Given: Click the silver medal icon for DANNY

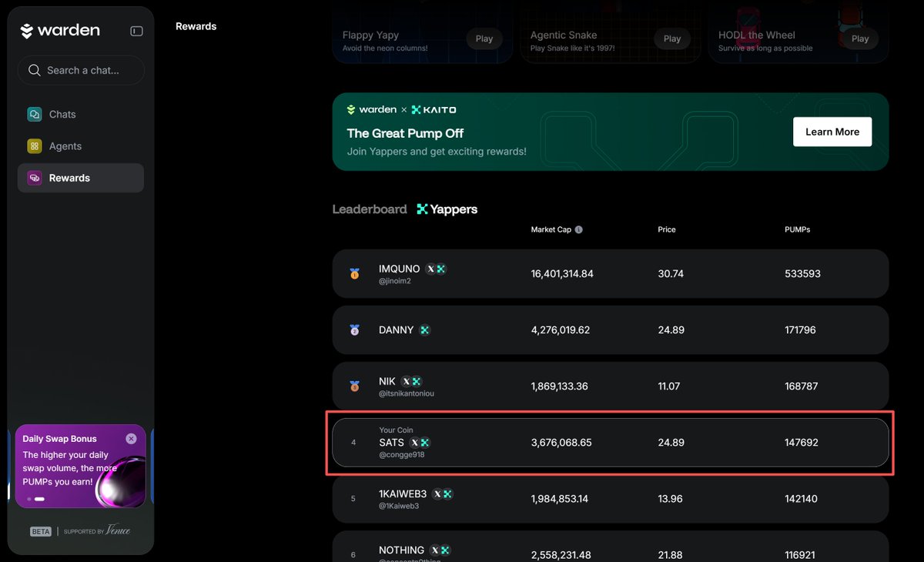Looking at the screenshot, I should click(354, 330).
